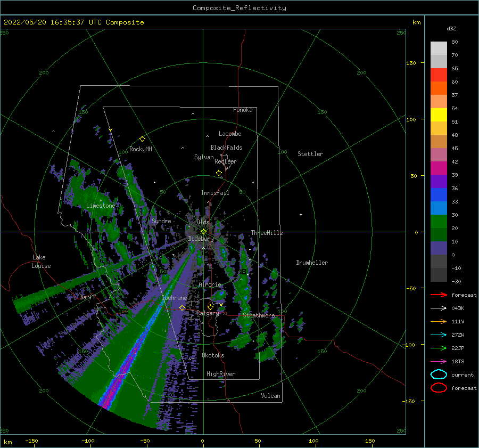479x448 pixels.
Task: Click the Stettler city label
Action: tap(310, 154)
